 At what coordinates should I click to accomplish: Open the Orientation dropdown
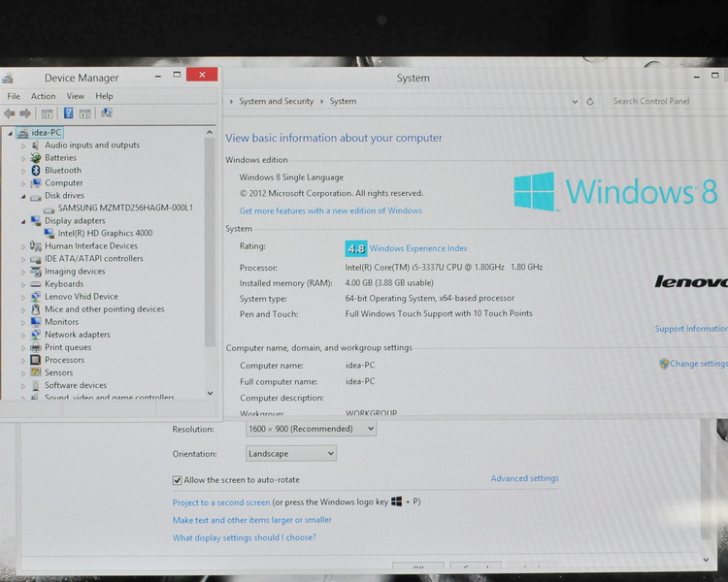pos(290,453)
